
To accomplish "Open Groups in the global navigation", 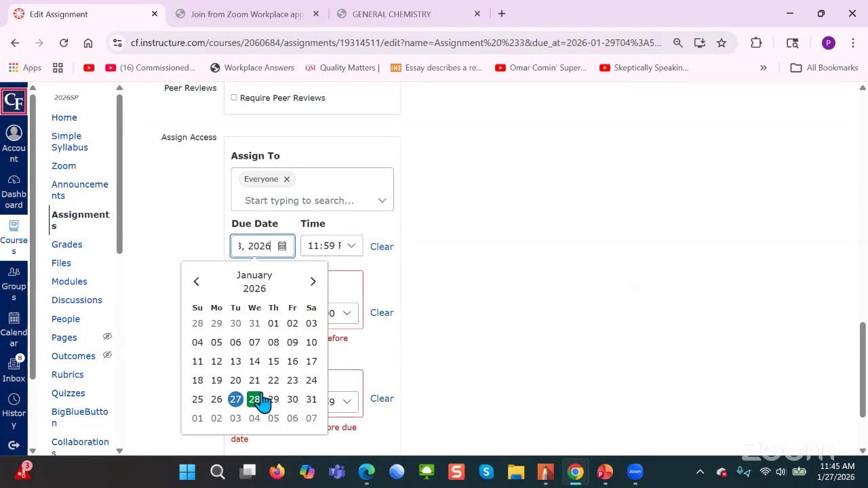I will tap(14, 283).
